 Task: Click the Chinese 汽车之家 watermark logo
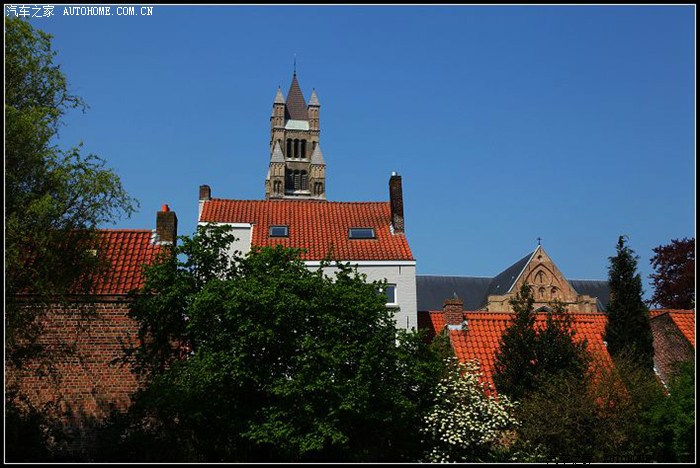30,12
